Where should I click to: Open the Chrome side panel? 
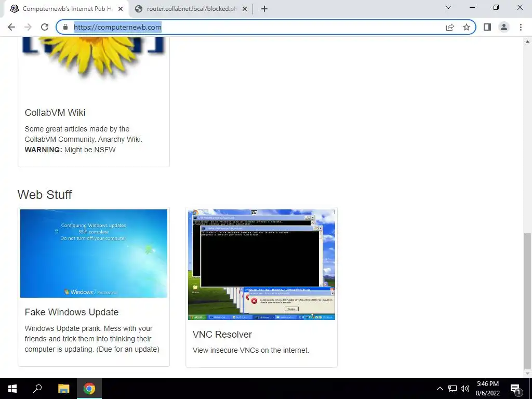point(487,27)
